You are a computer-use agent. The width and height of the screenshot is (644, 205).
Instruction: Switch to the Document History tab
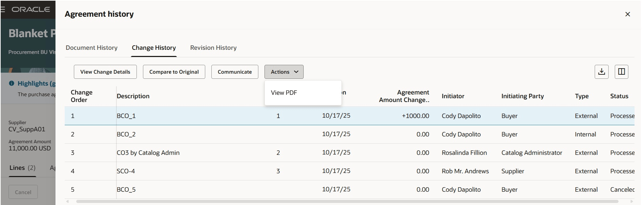tap(92, 48)
